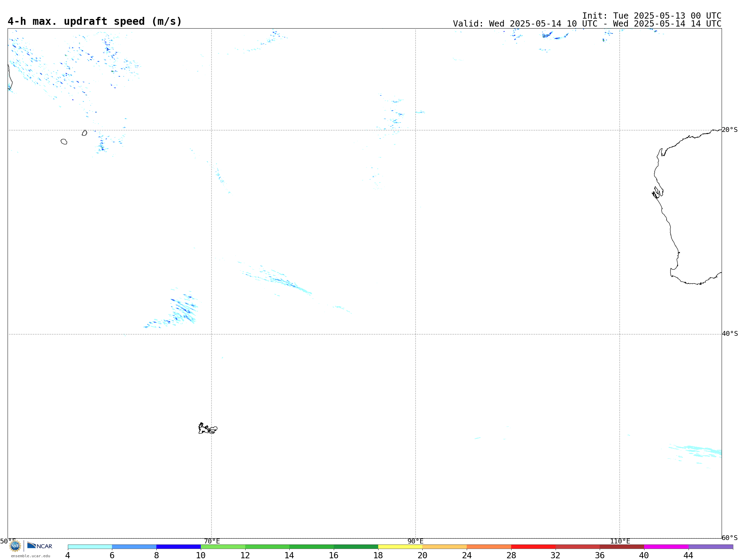Choose the dark green 16–18 colorbar segment
The image size is (744, 560).
356,547
